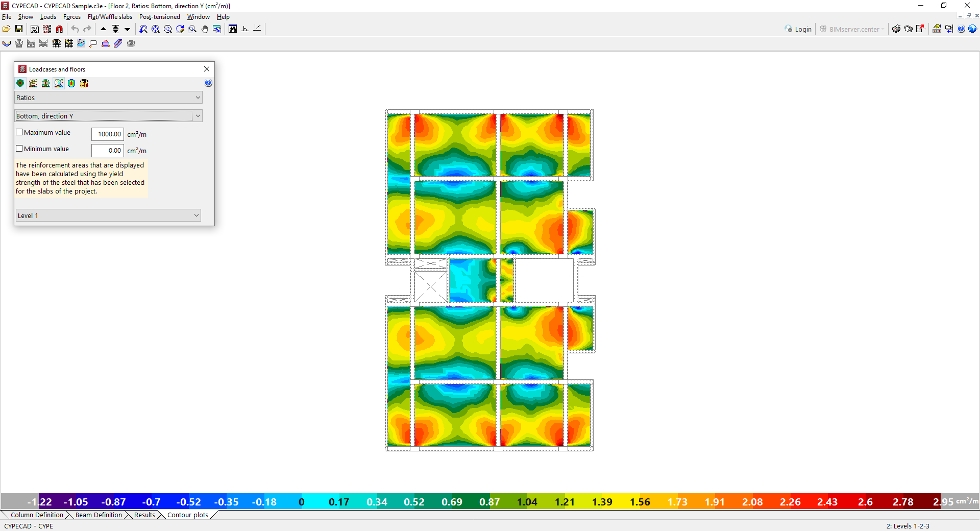This screenshot has height=531, width=980.
Task: Open the Flat/Waffle slabs menu
Action: click(110, 17)
